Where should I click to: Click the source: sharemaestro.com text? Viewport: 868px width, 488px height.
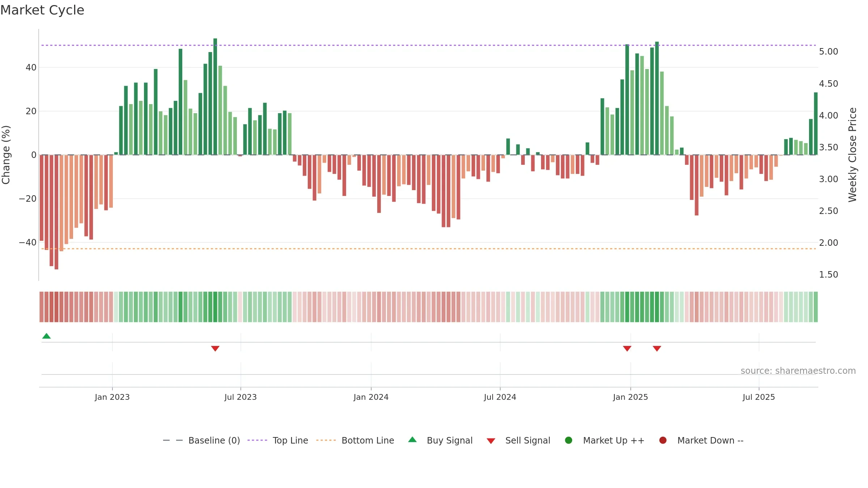point(798,371)
